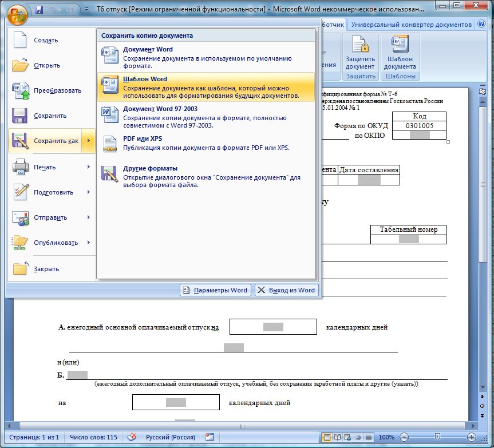Click the vertical scrollbar down arrow

click(483, 387)
